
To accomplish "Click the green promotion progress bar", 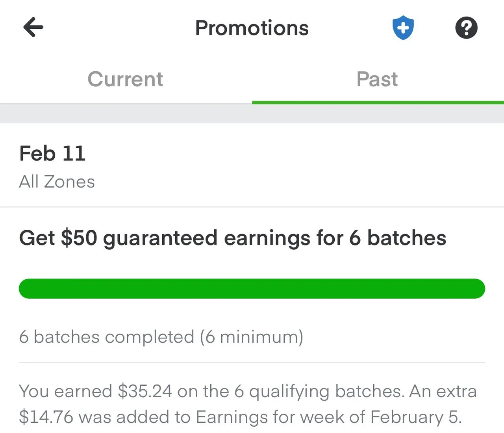I will tap(252, 288).
